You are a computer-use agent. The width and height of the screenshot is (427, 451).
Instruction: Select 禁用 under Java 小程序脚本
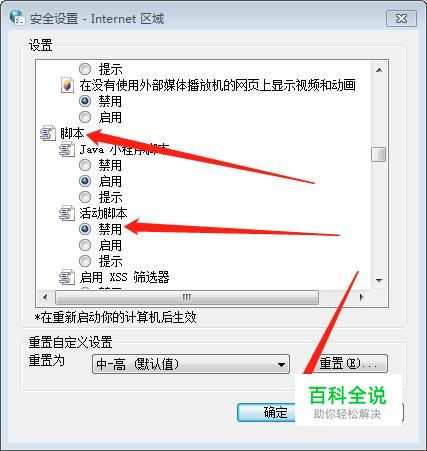pyautogui.click(x=85, y=165)
